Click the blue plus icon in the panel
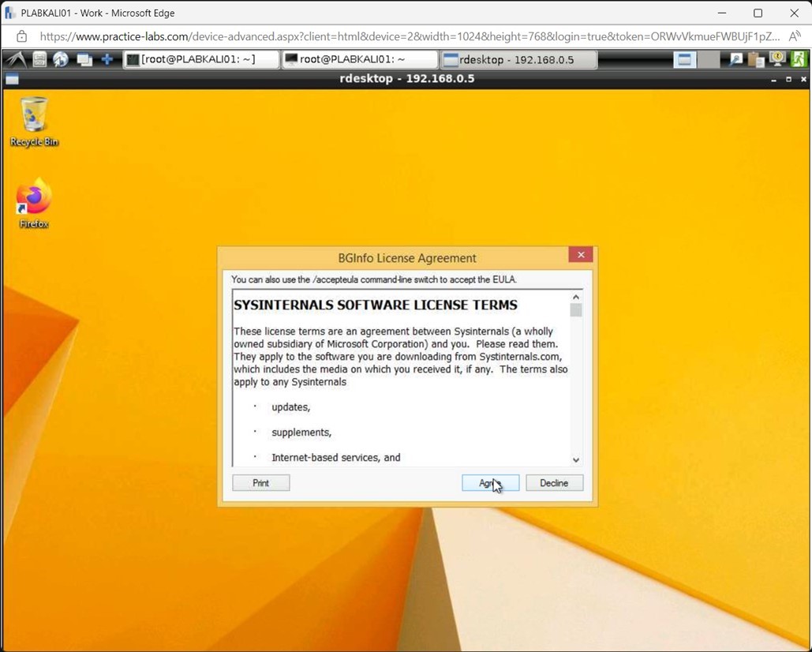 [x=105, y=59]
